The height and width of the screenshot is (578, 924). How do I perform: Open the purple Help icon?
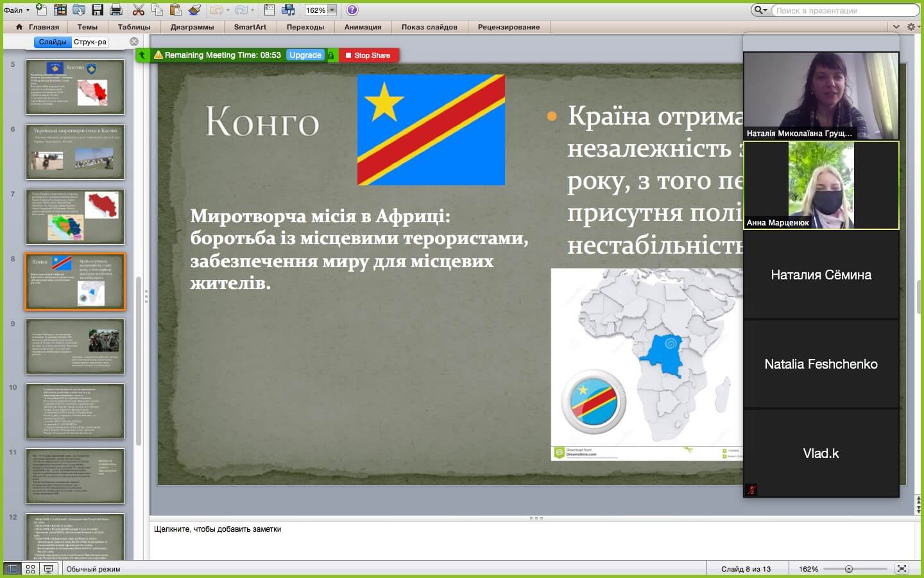tap(352, 10)
